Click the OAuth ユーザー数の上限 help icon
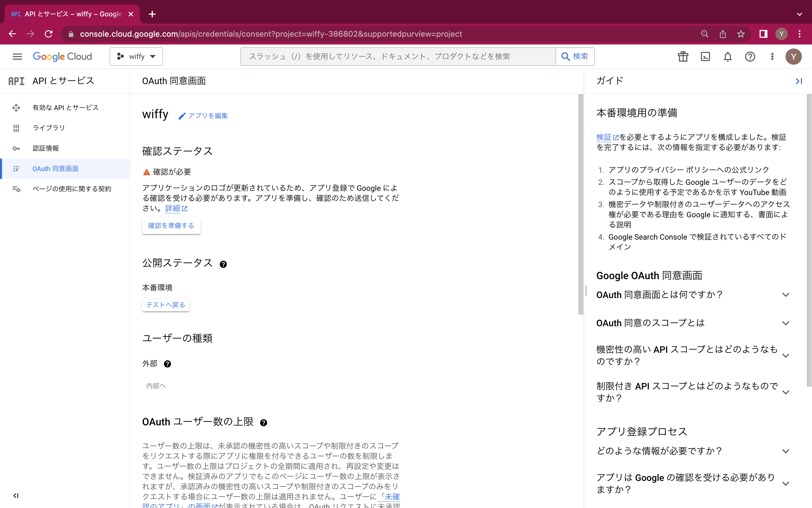812x508 pixels. point(263,423)
